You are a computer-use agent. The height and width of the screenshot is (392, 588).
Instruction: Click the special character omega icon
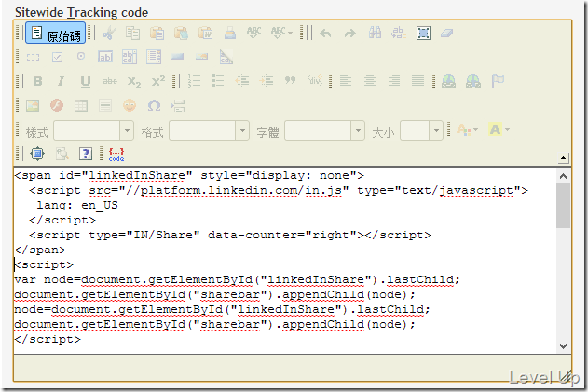click(154, 106)
